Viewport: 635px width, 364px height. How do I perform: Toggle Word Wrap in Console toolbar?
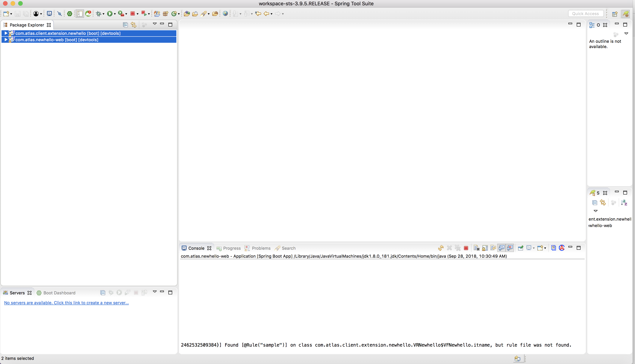493,248
